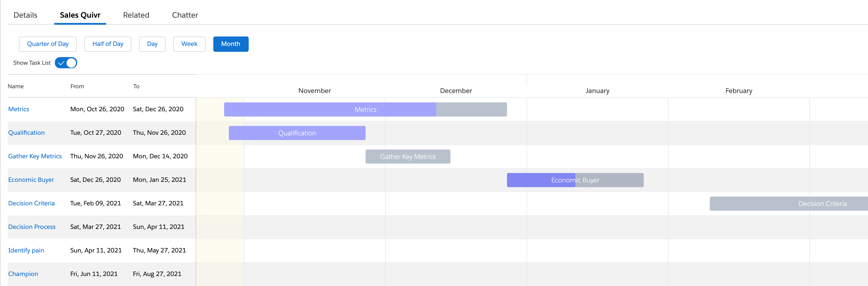The image size is (868, 286).
Task: Open the Decision Process link
Action: [32, 227]
